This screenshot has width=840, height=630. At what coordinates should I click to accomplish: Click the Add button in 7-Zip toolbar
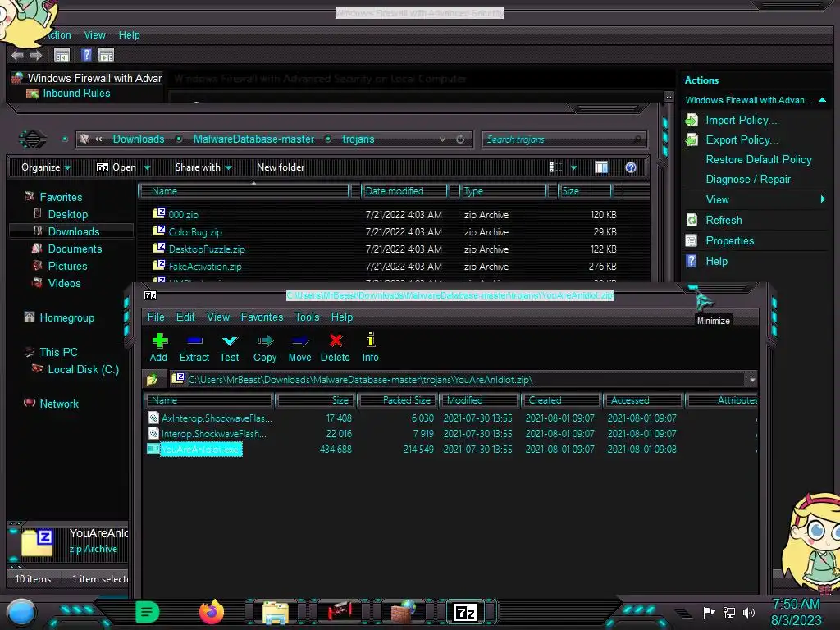pyautogui.click(x=159, y=348)
